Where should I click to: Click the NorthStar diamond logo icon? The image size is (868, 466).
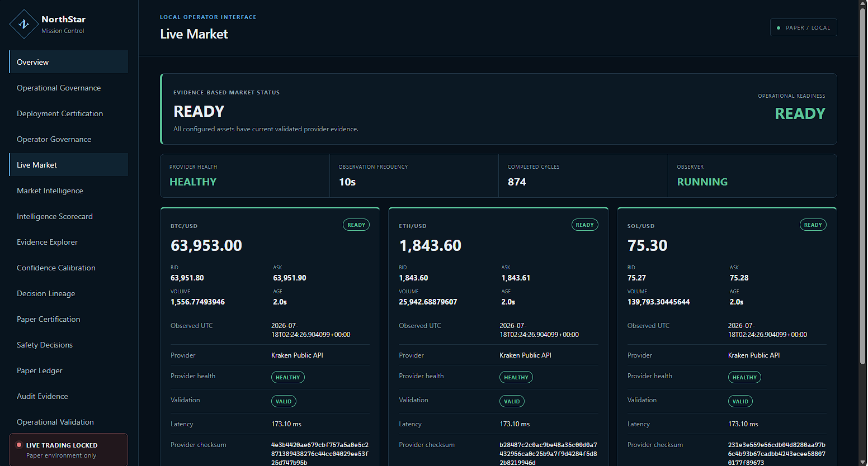pyautogui.click(x=24, y=24)
